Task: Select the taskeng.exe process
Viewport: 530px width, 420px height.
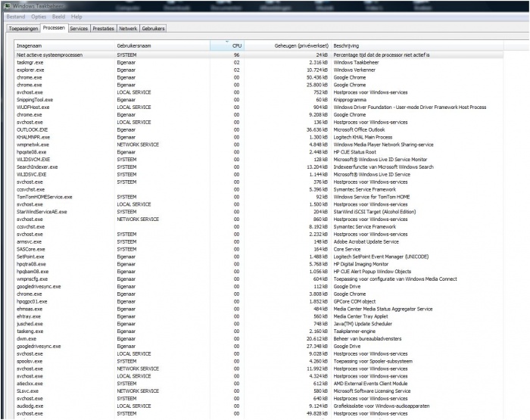Action: pyautogui.click(x=259, y=331)
